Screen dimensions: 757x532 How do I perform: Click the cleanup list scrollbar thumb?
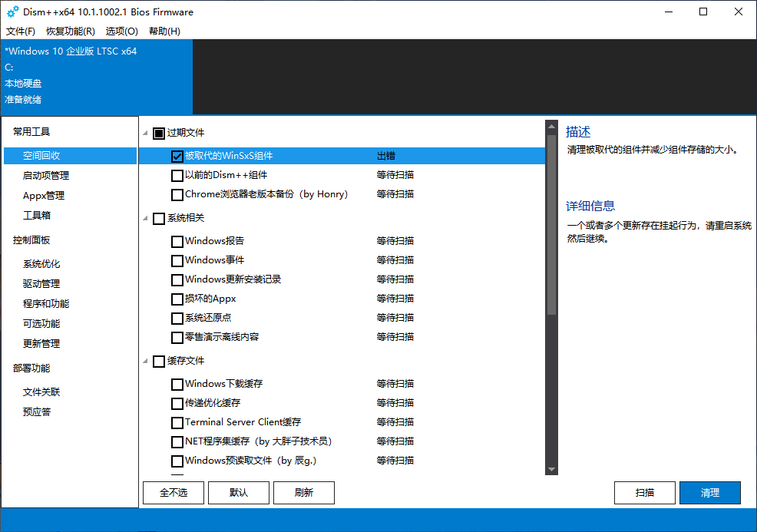(x=551, y=225)
